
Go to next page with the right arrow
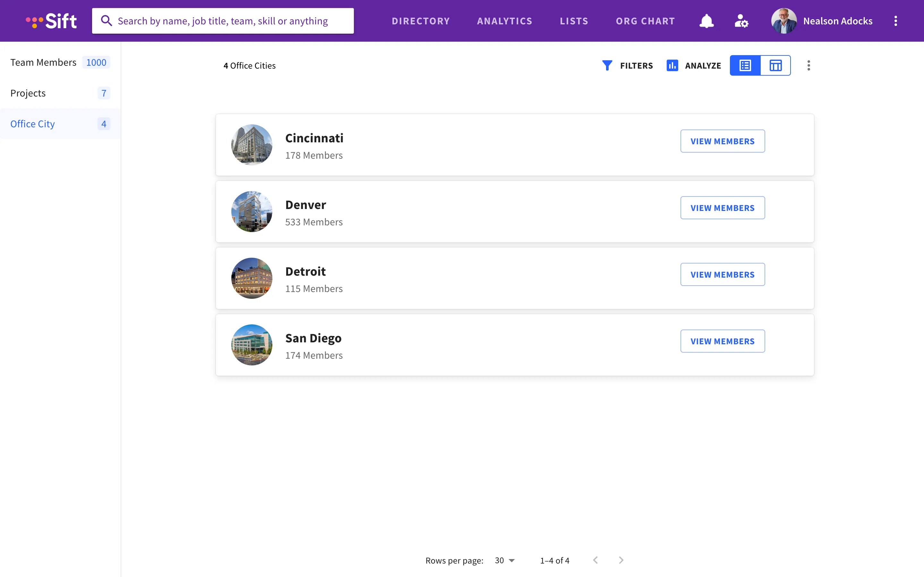(x=621, y=560)
